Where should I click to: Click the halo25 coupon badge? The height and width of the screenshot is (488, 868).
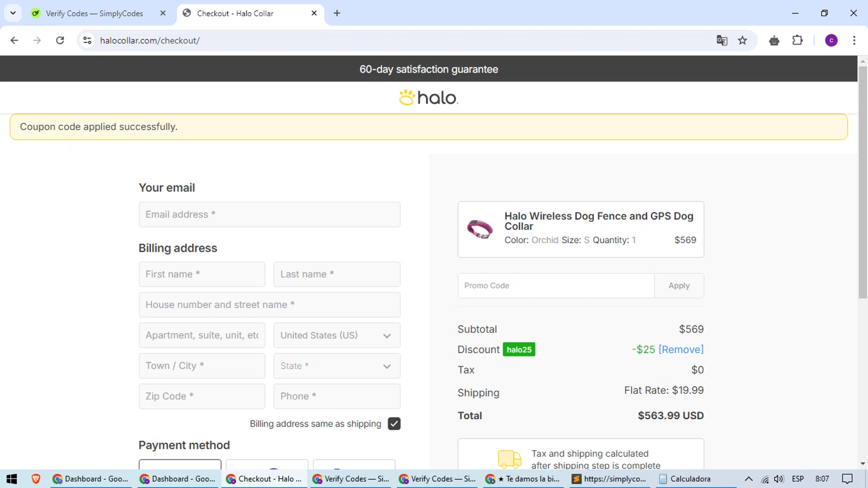[519, 350]
